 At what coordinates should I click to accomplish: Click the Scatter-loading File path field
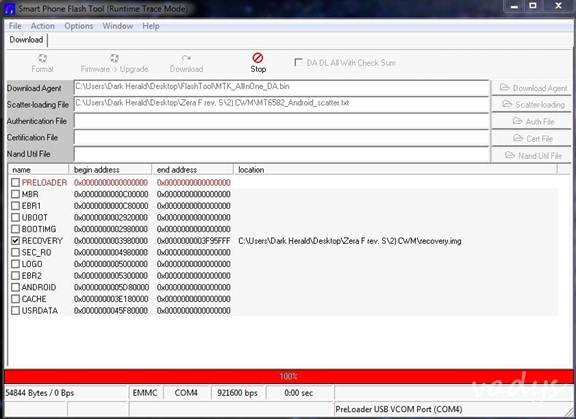(x=281, y=104)
